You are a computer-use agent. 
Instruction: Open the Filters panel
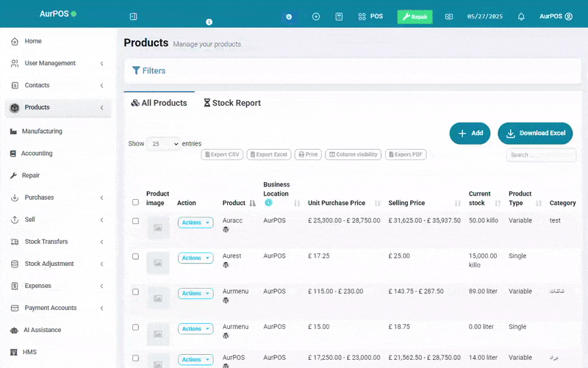coord(149,71)
